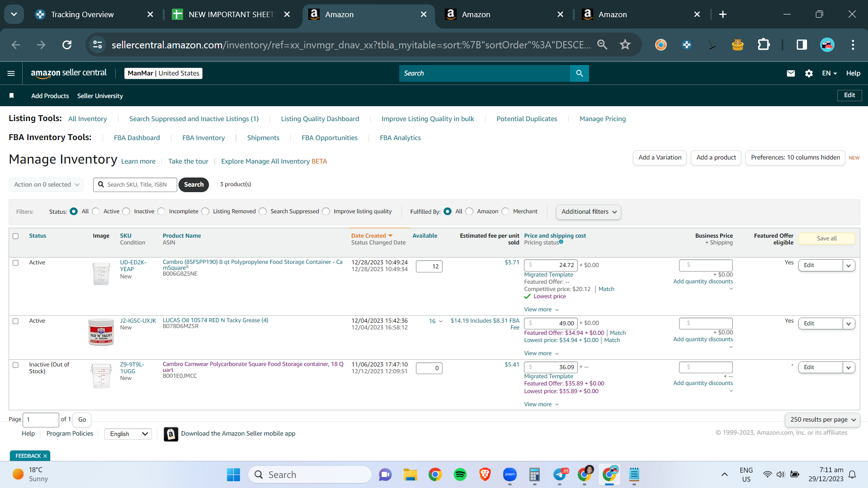The image size is (868, 488).
Task: Click the search magnifier button in header
Action: pyautogui.click(x=580, y=73)
